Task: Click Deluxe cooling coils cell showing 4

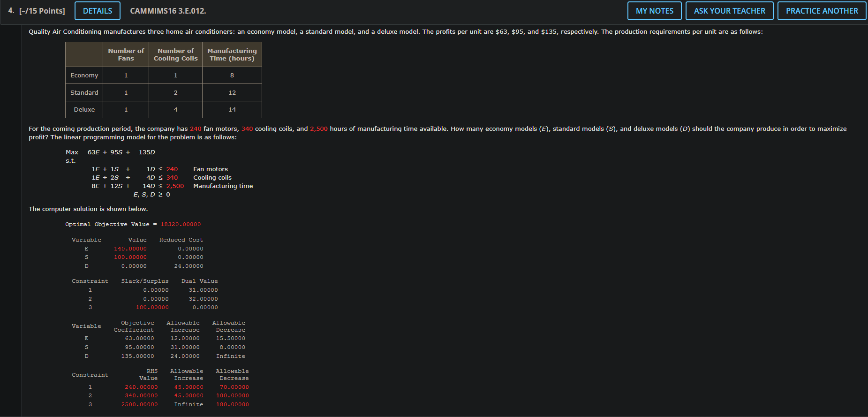Action: (175, 109)
